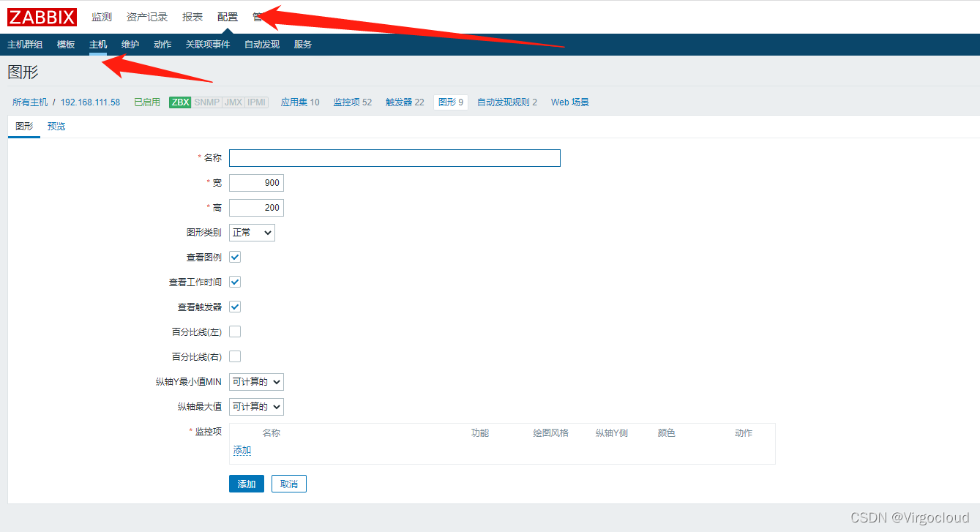The height and width of the screenshot is (532, 980).
Task: Open 应用集 10 link
Action: 300,102
